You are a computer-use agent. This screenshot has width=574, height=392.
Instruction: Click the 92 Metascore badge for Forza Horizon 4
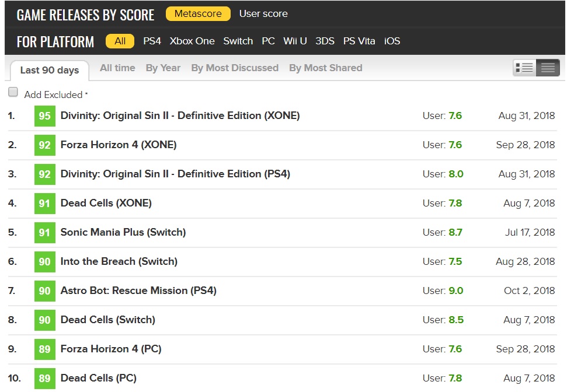[45, 145]
